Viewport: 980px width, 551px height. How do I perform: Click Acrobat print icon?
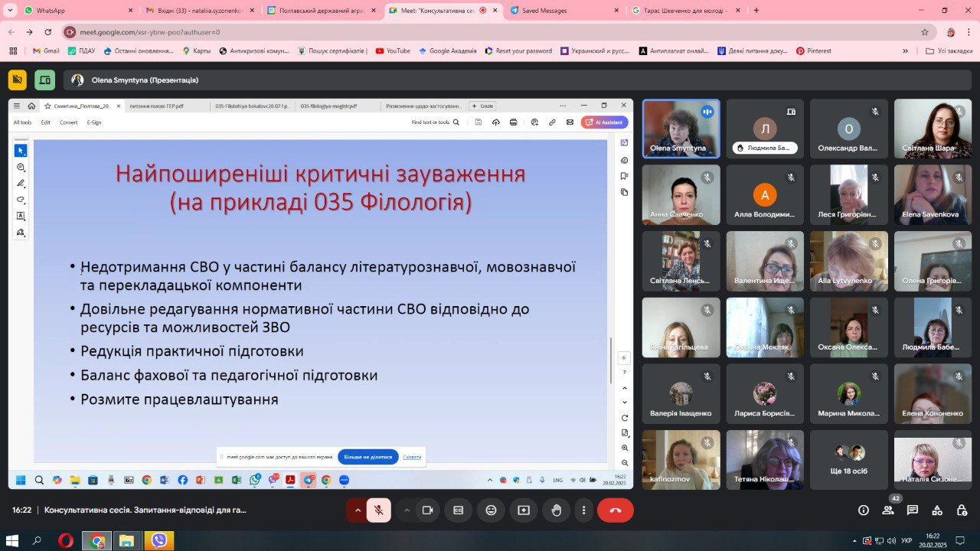[514, 122]
